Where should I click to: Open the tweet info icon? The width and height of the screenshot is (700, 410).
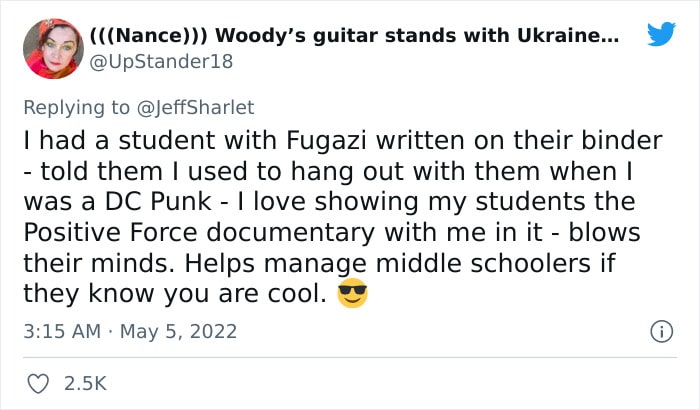661,332
